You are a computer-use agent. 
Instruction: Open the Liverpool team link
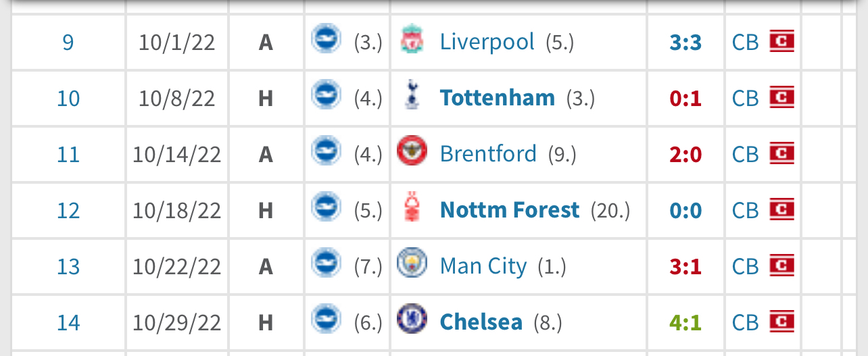coord(487,42)
